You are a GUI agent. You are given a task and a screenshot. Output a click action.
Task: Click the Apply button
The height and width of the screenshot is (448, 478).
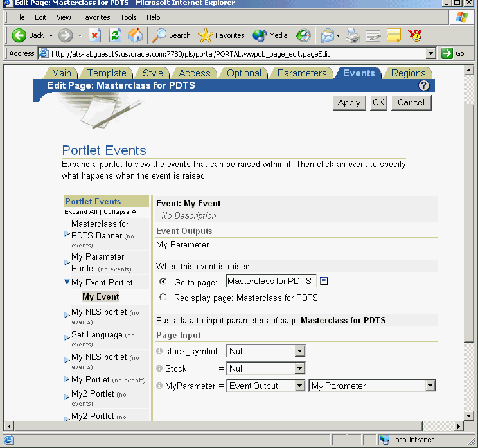point(349,102)
